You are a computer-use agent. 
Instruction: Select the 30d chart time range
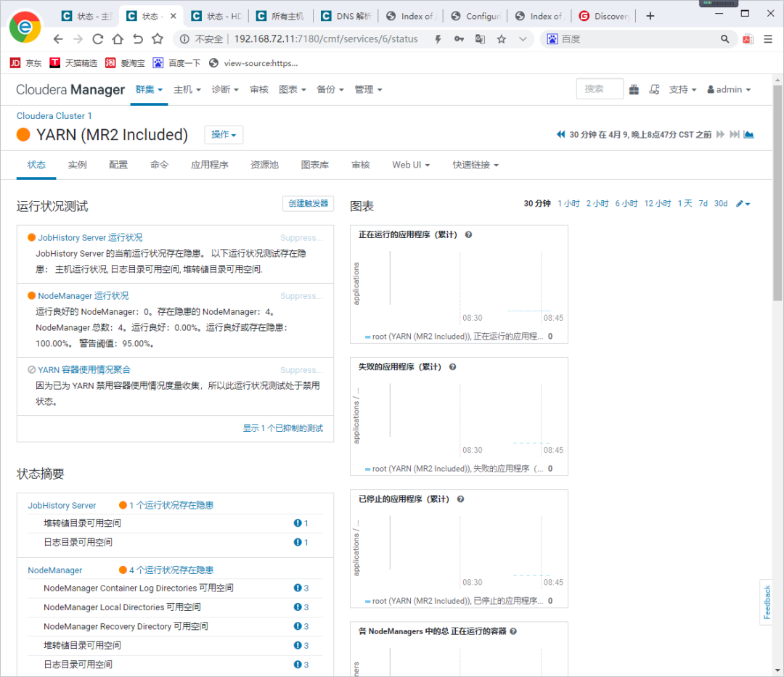[721, 203]
